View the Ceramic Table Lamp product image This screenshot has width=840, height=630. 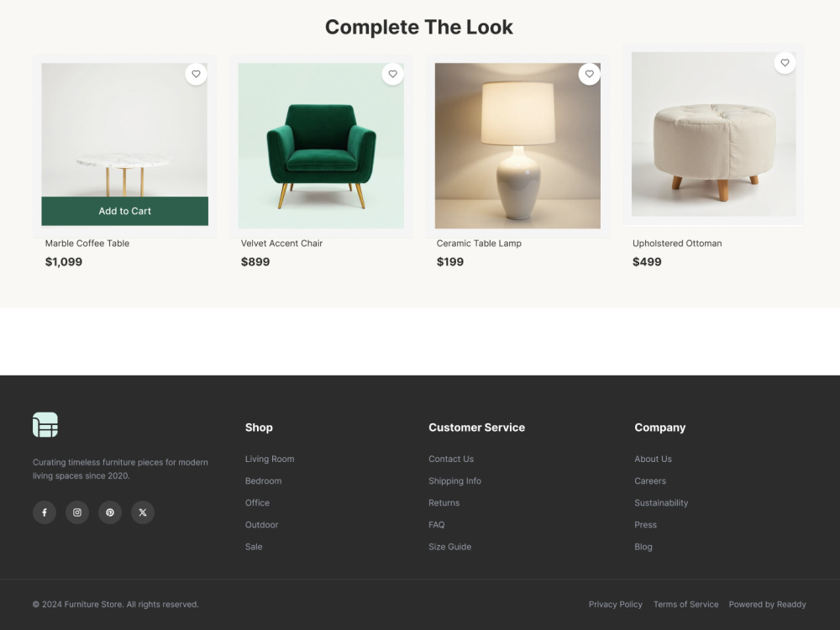tap(517, 145)
